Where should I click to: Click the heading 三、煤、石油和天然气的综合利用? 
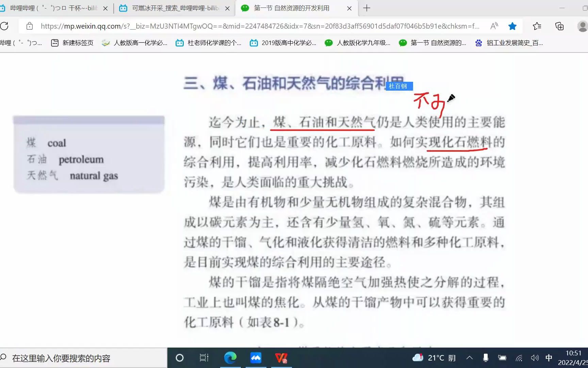(294, 83)
